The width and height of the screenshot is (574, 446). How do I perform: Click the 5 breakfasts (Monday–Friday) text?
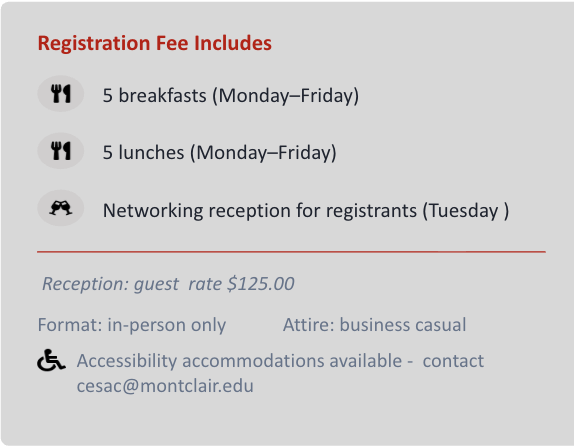231,96
